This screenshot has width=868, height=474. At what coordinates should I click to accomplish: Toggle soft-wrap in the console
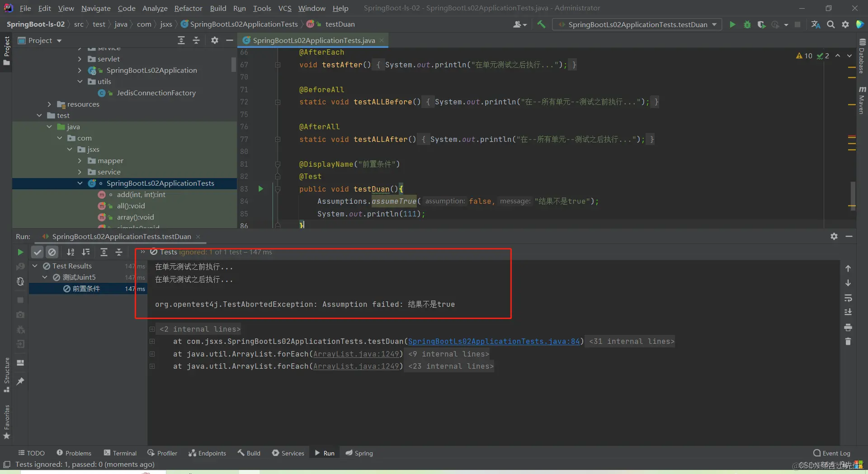pos(848,298)
